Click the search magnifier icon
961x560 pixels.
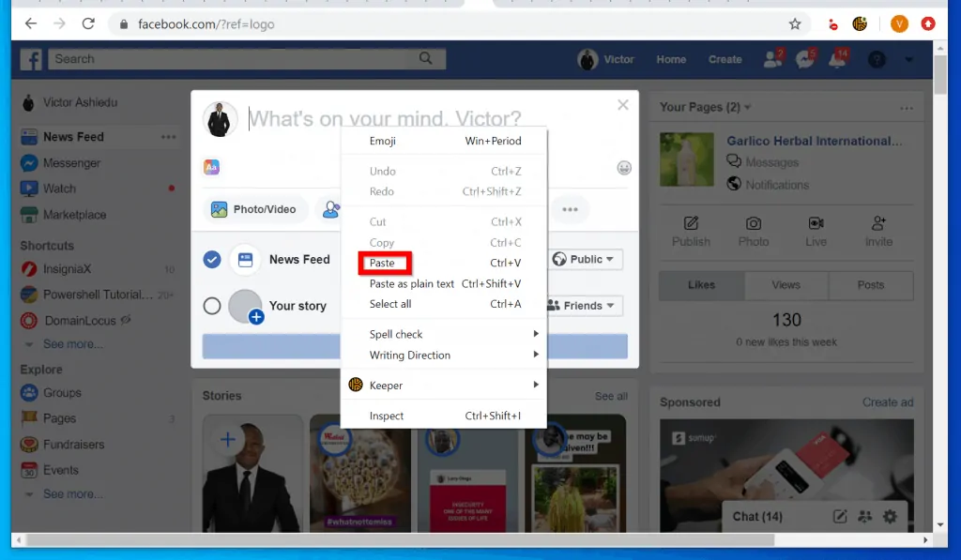(x=425, y=59)
